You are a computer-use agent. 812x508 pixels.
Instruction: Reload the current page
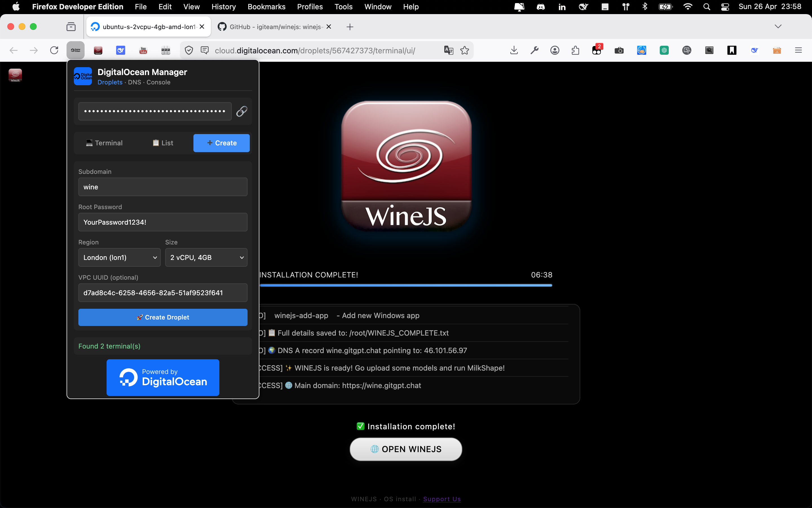pyautogui.click(x=54, y=51)
